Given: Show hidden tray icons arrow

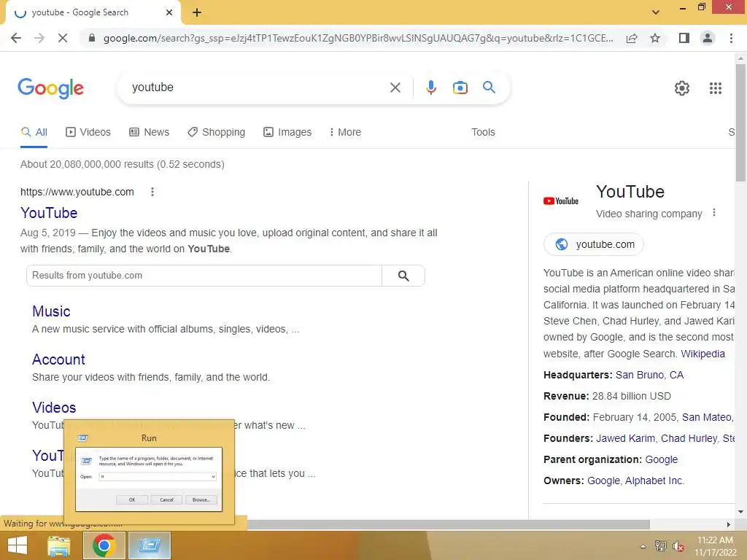Looking at the screenshot, I should tap(643, 546).
